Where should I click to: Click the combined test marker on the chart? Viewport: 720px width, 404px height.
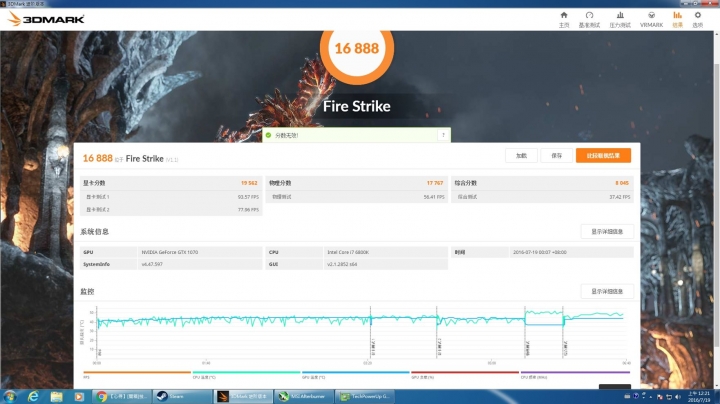(x=565, y=348)
